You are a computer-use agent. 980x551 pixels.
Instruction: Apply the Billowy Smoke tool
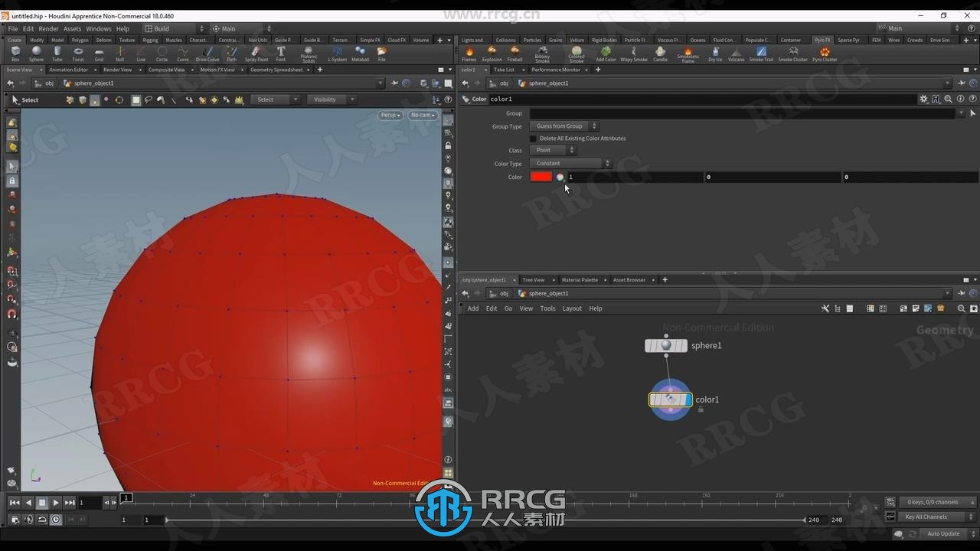542,54
